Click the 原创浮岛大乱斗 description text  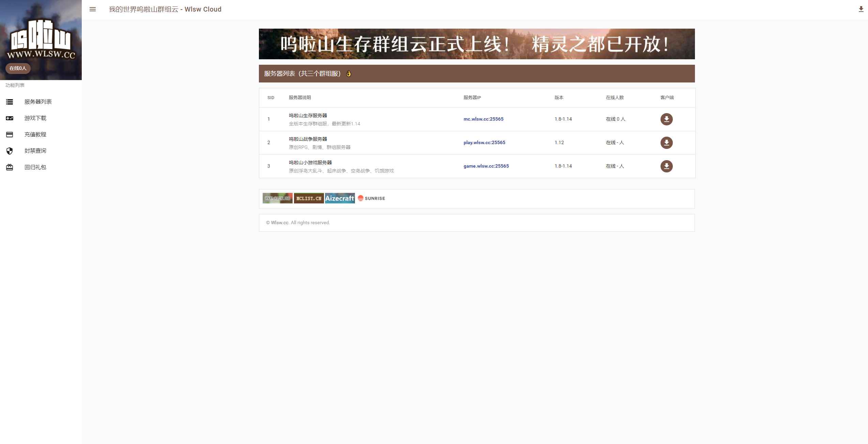click(x=341, y=171)
